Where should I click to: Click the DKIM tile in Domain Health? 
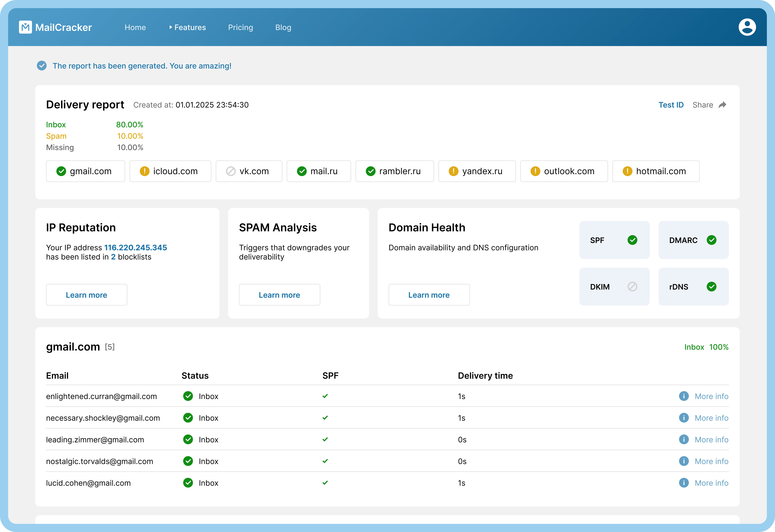[x=614, y=287]
